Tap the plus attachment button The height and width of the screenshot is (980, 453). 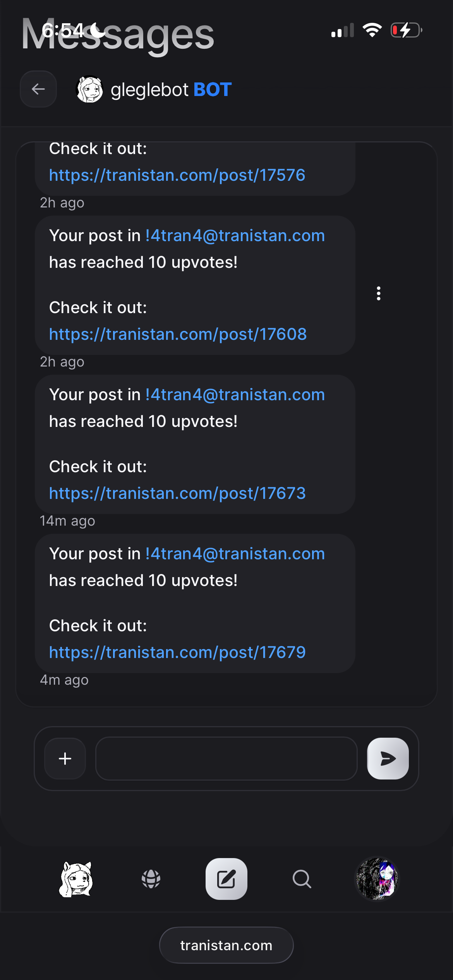point(65,759)
